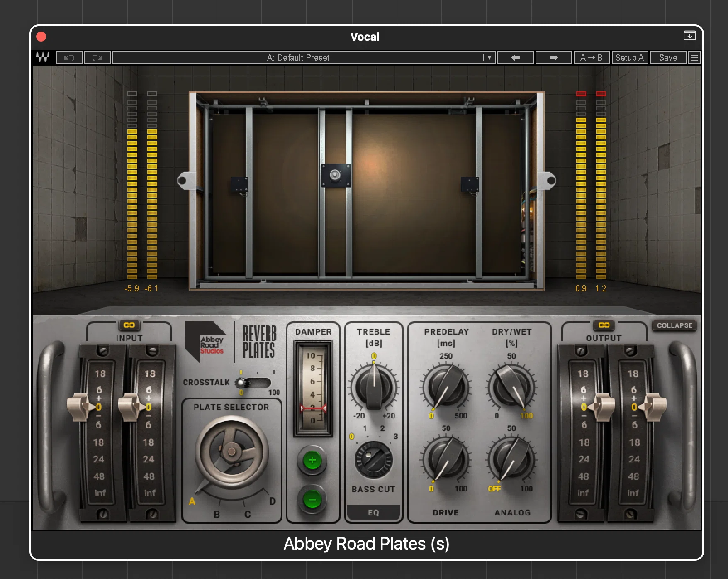Select plate D on the selector
This screenshot has height=579, width=728.
[x=272, y=501]
